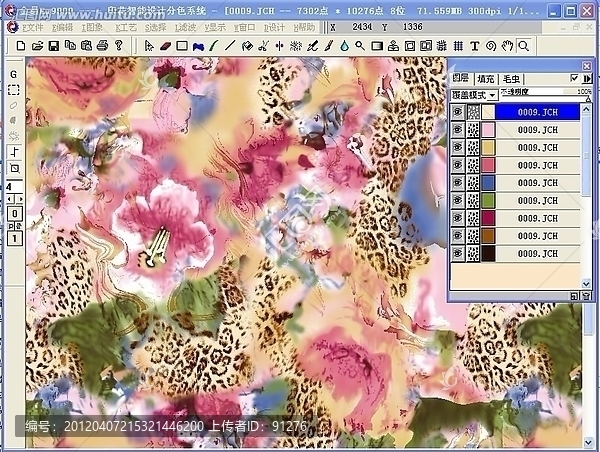Open the 文件 File menu
The width and height of the screenshot is (600, 452).
coord(32,28)
